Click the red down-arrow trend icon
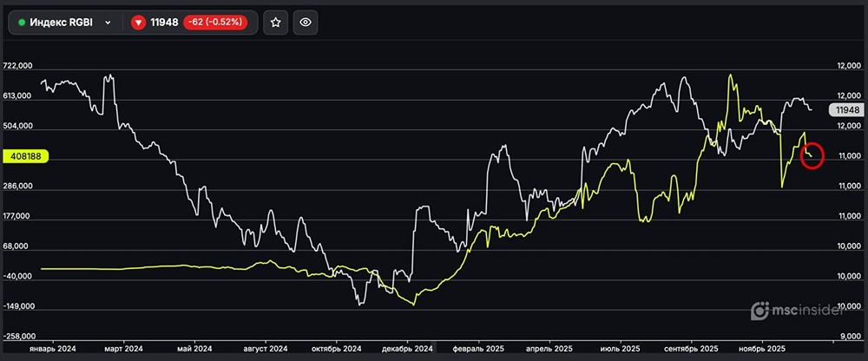Screen dimensions: 868x361 click(138, 23)
